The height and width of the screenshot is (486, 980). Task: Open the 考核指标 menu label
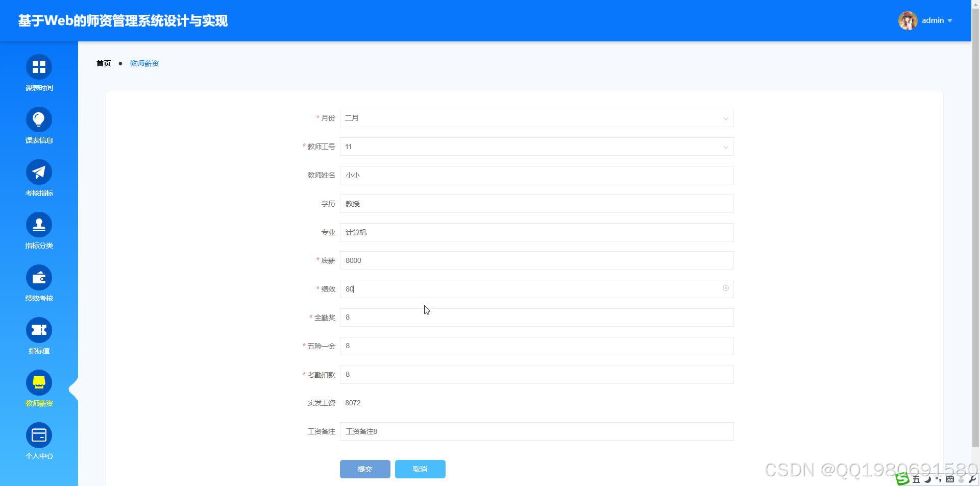(39, 193)
